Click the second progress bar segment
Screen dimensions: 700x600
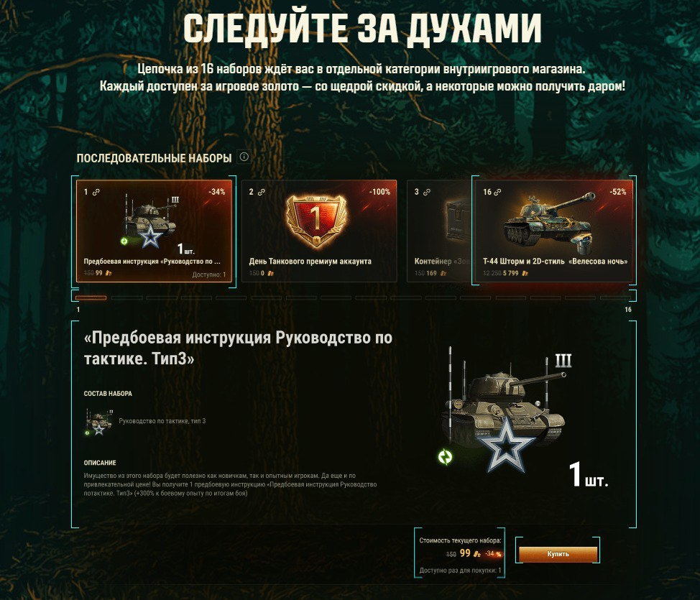(x=126, y=297)
